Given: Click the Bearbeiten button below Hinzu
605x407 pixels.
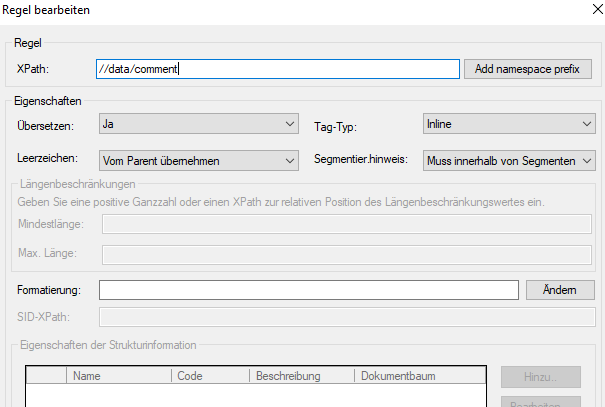Looking at the screenshot, I should tap(540, 402).
